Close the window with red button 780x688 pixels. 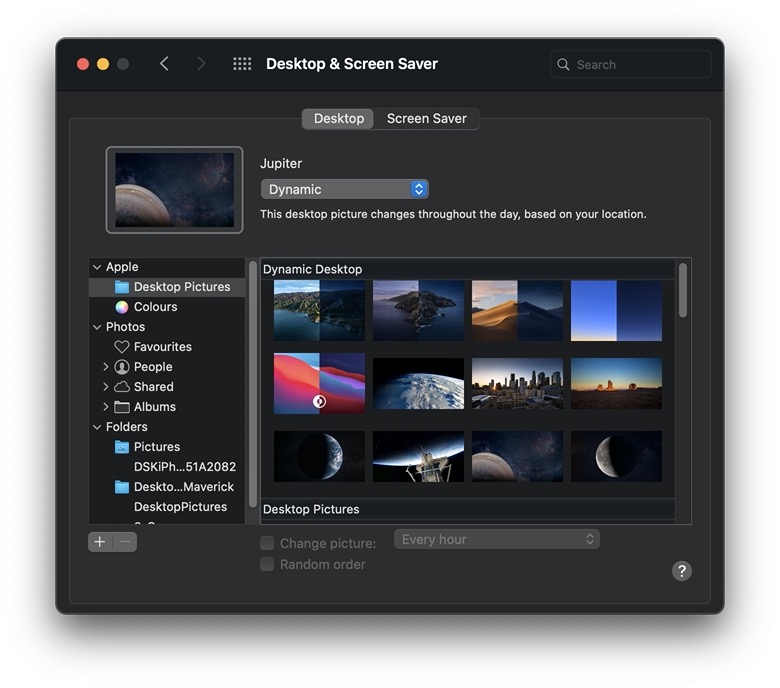click(83, 64)
